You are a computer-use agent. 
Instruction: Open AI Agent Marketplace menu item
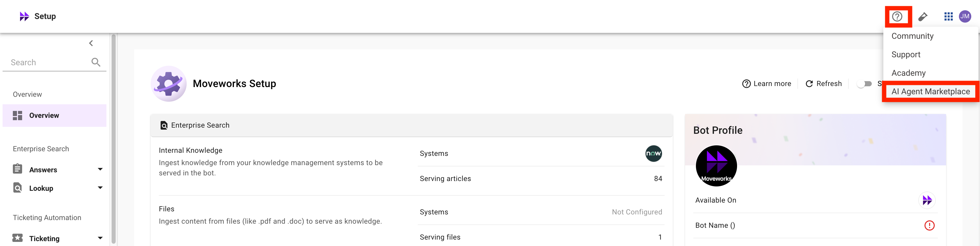(931, 92)
